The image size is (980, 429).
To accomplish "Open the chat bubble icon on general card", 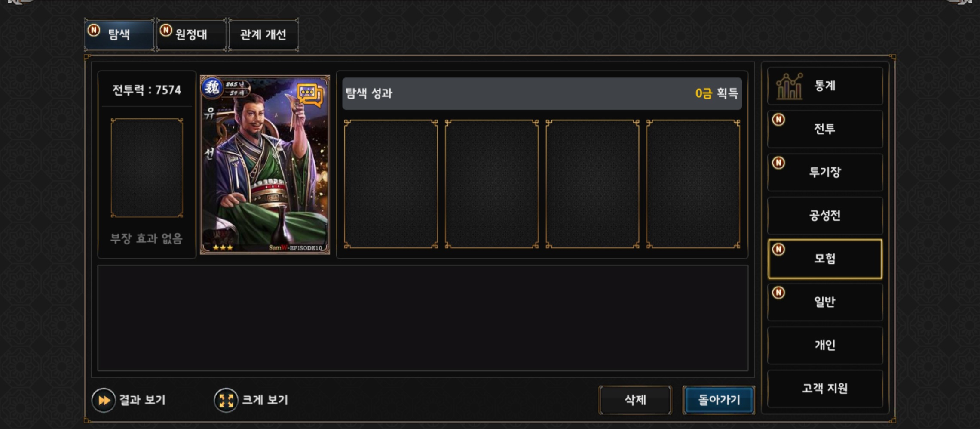I will click(x=310, y=95).
